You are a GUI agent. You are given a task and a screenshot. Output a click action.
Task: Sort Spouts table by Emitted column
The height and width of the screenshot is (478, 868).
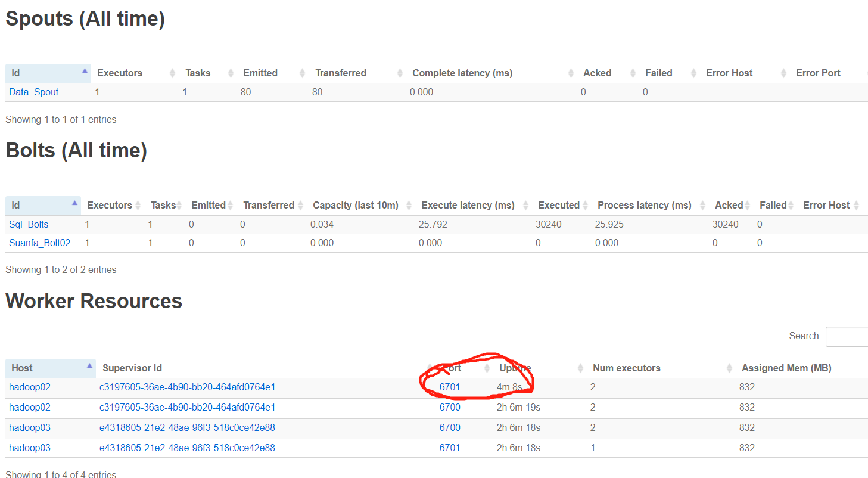[x=273, y=73]
